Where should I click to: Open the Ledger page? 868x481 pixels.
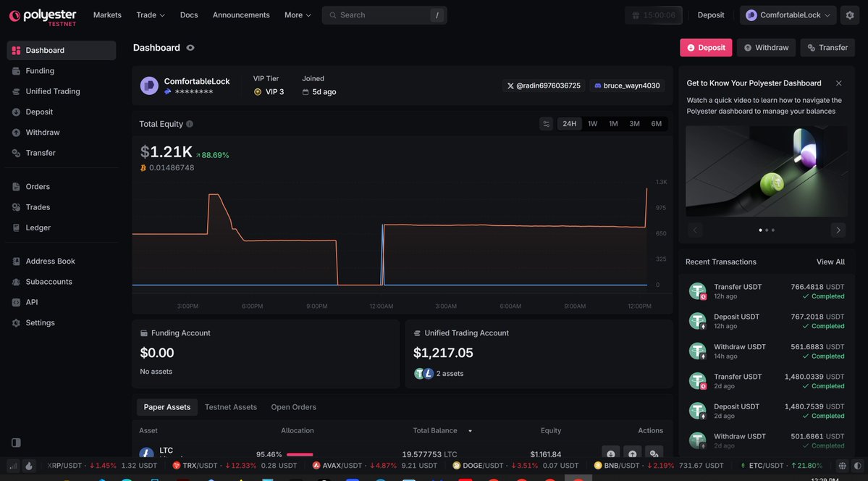point(62,227)
